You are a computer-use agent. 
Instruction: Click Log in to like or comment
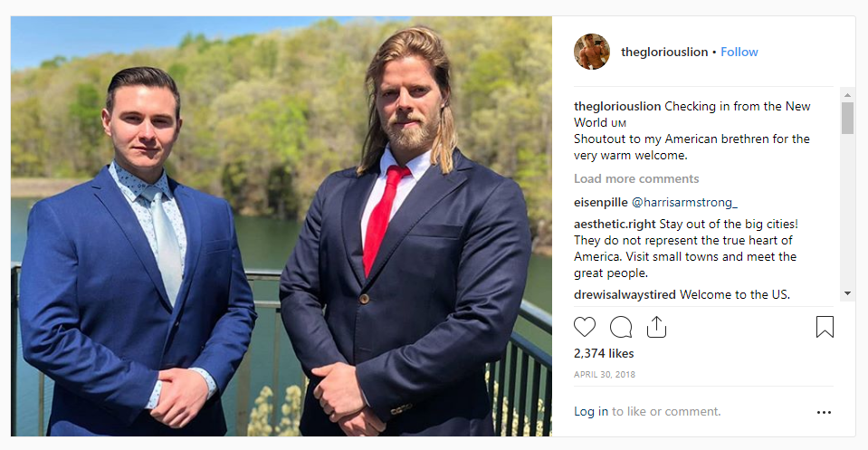[591, 411]
